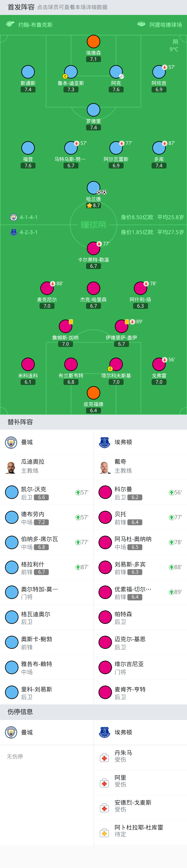
Task: Select substitute 凯尔-沃克 in Man City bench
Action: pyautogui.click(x=47, y=493)
